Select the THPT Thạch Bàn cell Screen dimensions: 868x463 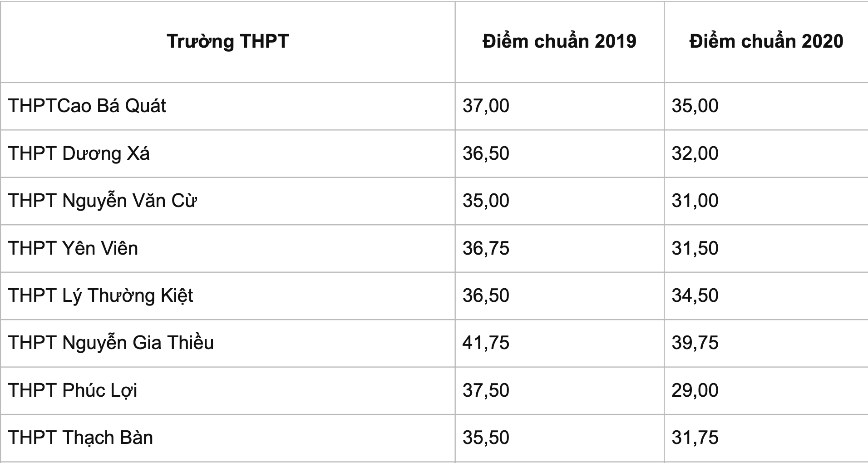[81, 438]
